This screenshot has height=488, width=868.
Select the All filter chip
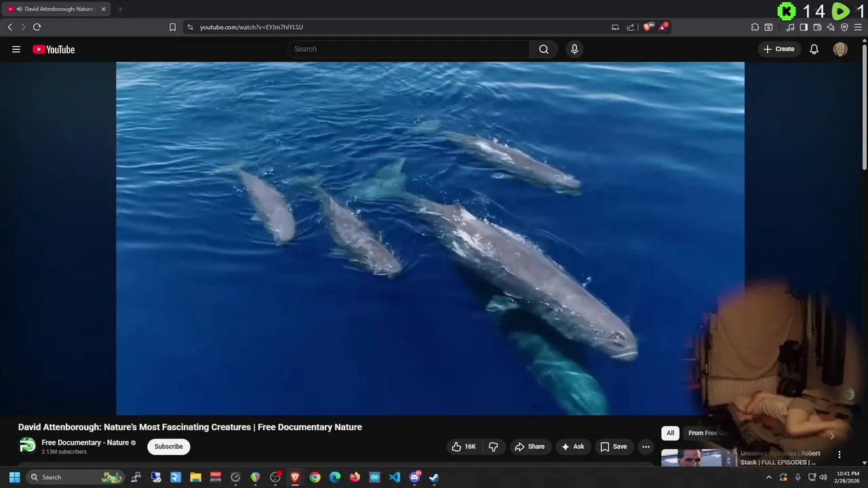pyautogui.click(x=670, y=433)
